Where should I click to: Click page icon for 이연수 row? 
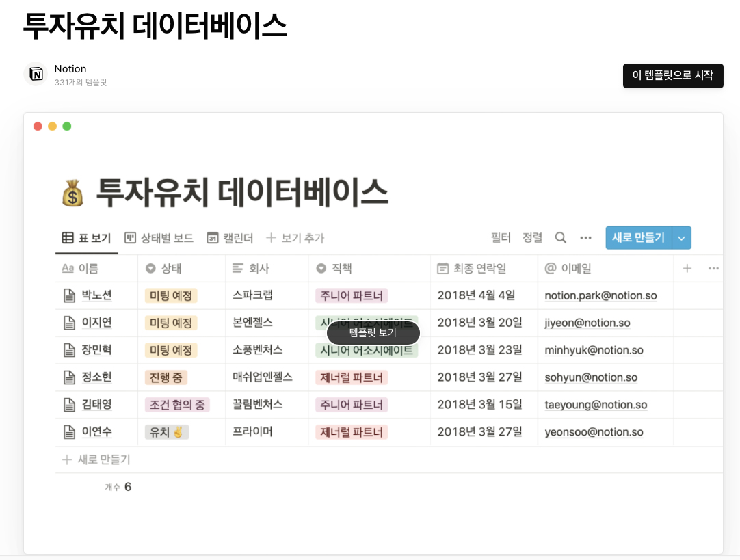click(x=69, y=432)
